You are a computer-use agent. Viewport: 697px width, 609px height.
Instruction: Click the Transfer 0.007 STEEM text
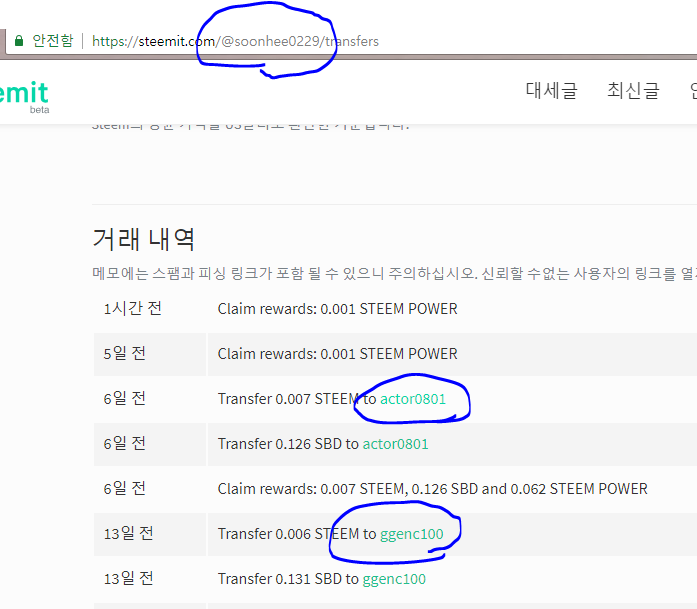tap(288, 399)
